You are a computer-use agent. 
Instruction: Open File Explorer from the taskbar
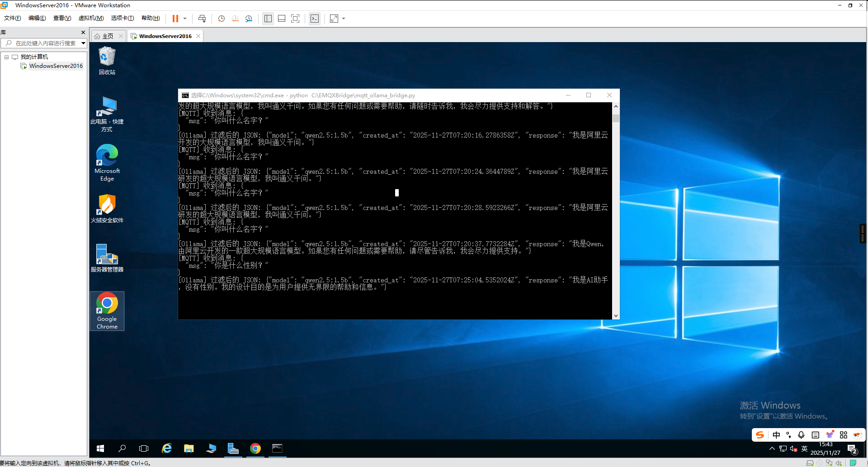(189, 448)
